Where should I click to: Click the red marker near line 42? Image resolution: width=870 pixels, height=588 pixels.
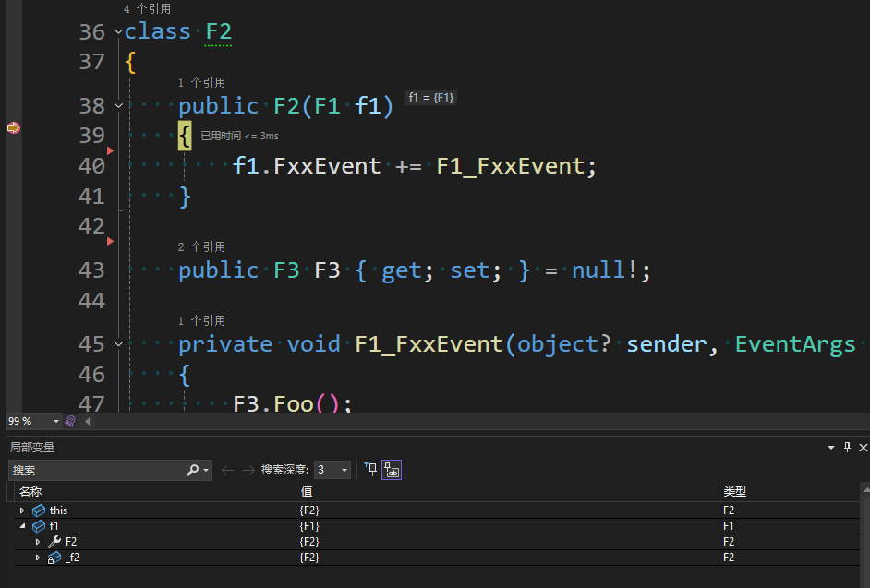(110, 241)
